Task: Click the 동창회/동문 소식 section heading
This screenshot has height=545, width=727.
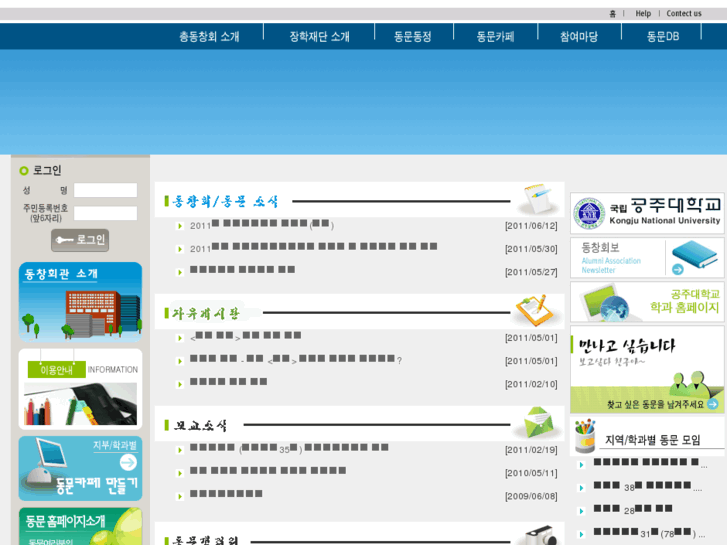Action: point(224,201)
